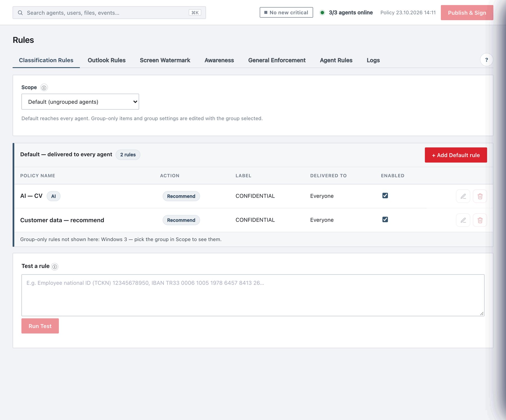Viewport: 506px width, 420px height.
Task: Edit the Customer data — recommend rule
Action: [463, 220]
